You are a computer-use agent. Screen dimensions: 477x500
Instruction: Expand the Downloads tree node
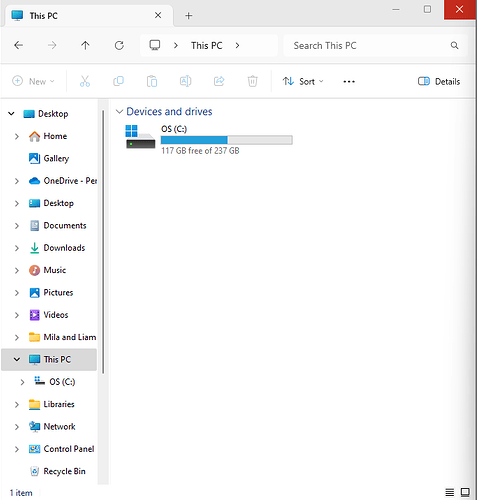17,248
